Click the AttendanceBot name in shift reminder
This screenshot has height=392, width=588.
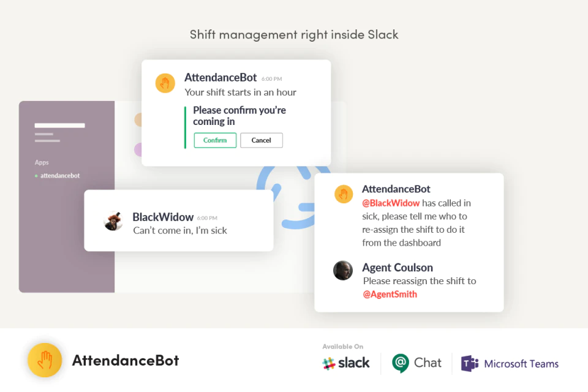tap(221, 77)
